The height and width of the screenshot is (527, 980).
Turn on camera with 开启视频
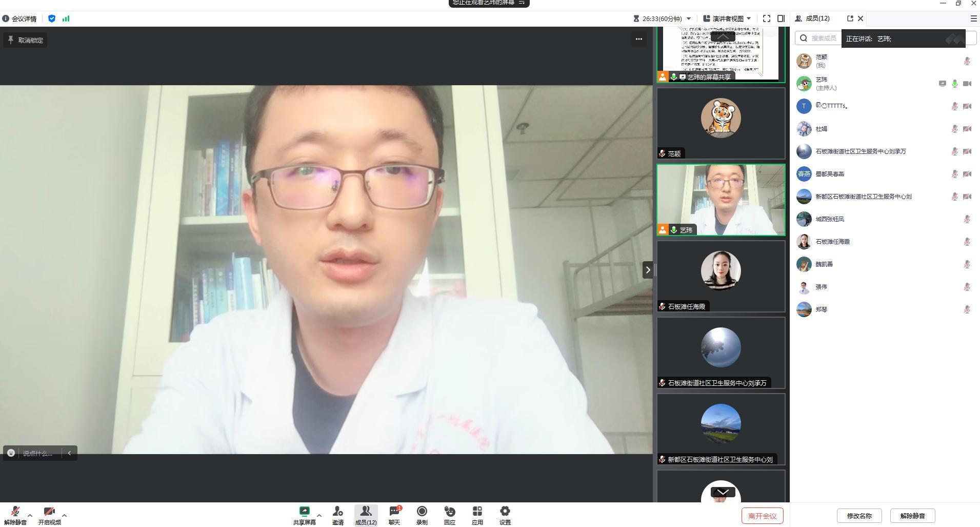pos(49,515)
